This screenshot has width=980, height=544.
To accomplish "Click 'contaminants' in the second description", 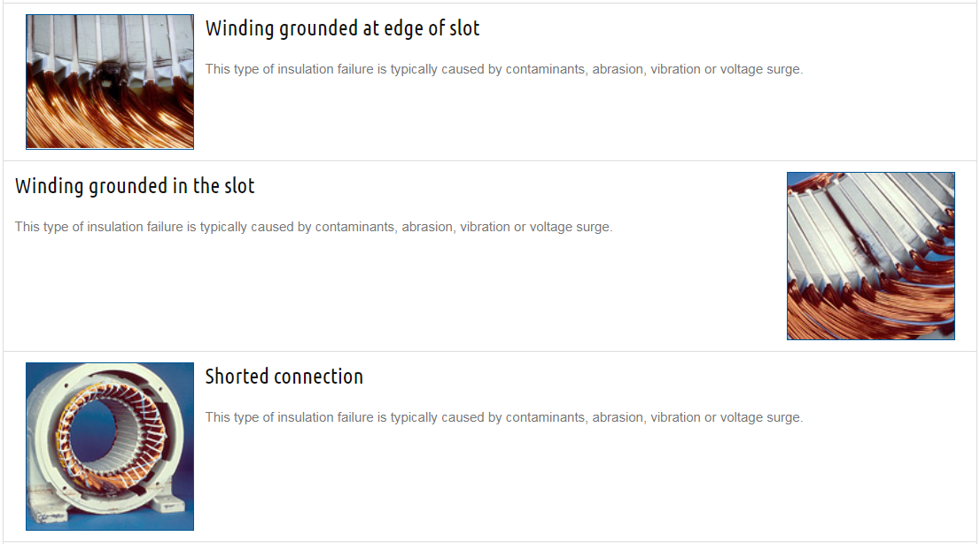I will coord(354,227).
